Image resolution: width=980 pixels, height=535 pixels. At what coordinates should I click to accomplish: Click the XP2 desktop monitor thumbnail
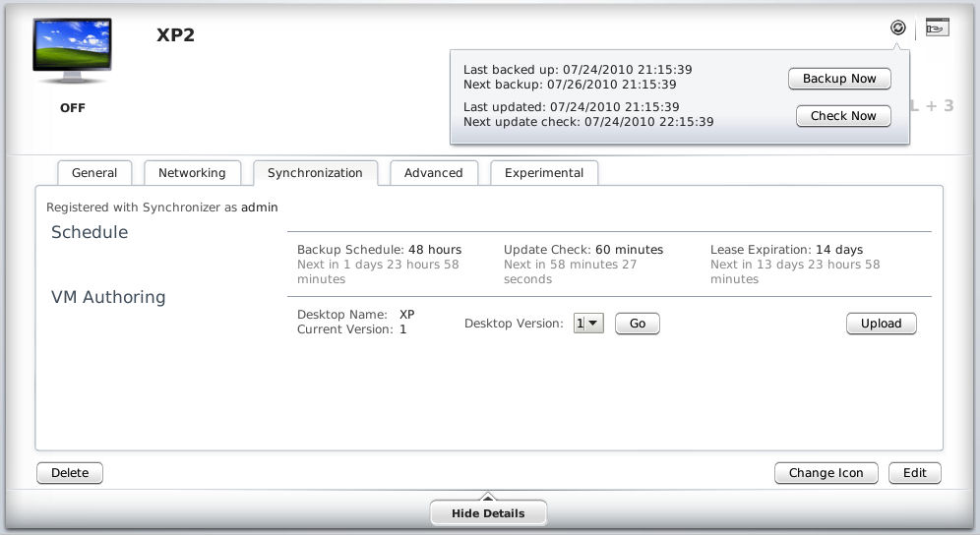coord(72,48)
